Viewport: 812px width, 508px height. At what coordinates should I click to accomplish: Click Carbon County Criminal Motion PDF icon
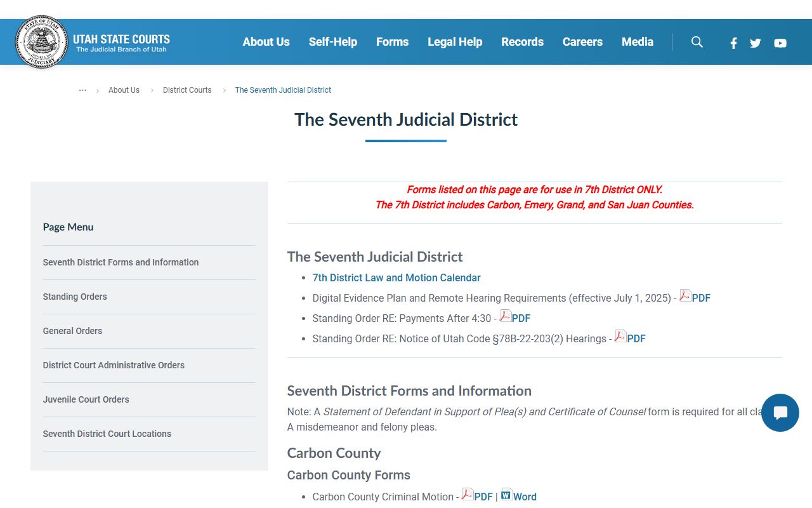pos(468,494)
